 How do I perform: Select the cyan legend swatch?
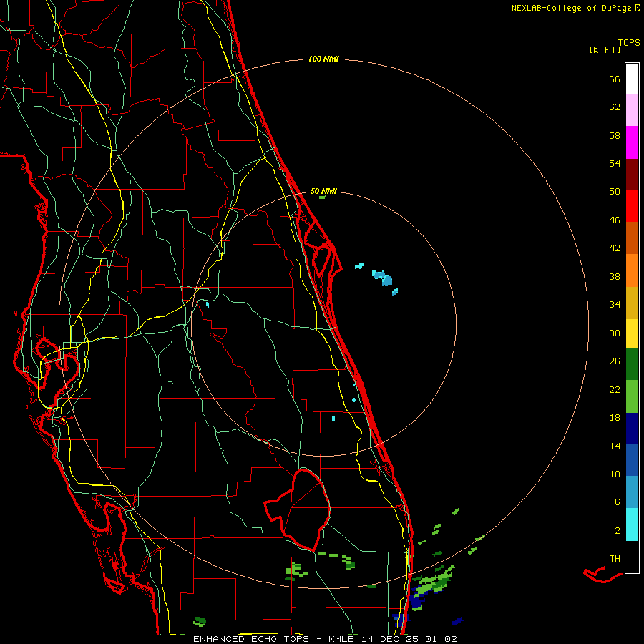pos(632,525)
